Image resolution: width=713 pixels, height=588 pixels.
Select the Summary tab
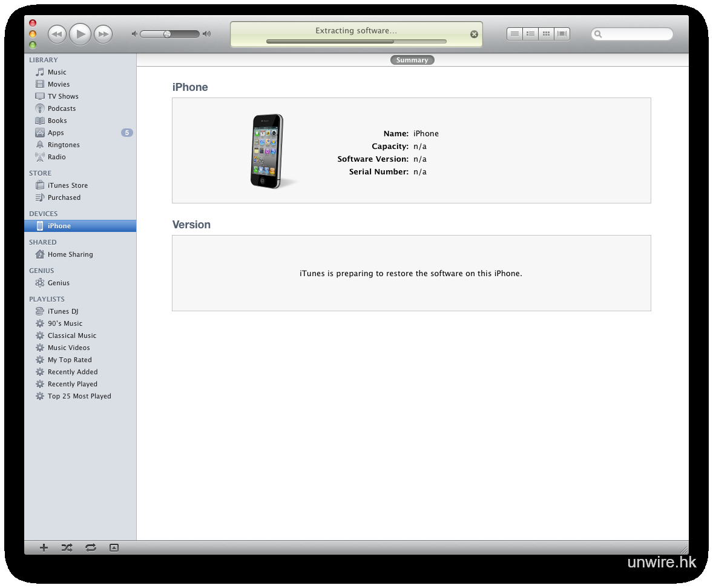click(x=412, y=60)
